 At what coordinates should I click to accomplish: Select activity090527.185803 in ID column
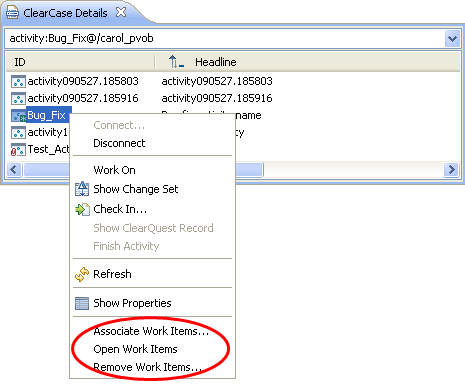pyautogui.click(x=83, y=81)
